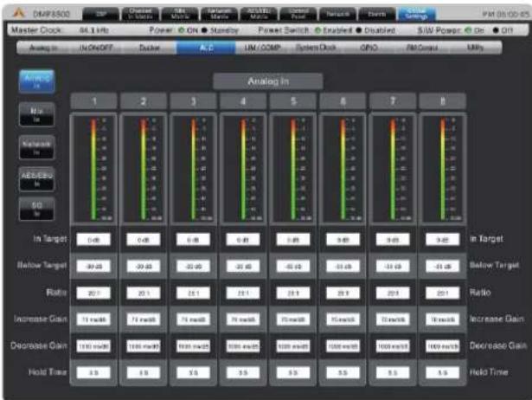Edit channel 1 In Target value
Viewport: 532px width, 400px height.
pyautogui.click(x=93, y=240)
